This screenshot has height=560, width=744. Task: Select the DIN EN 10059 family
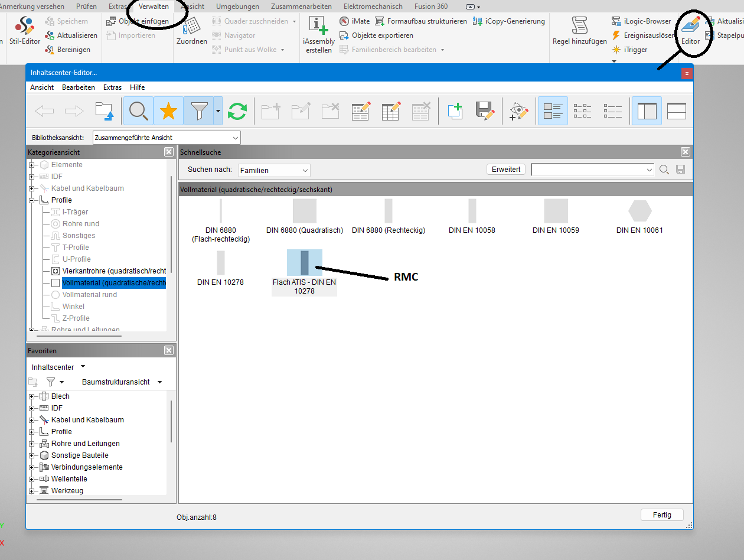[556, 216]
